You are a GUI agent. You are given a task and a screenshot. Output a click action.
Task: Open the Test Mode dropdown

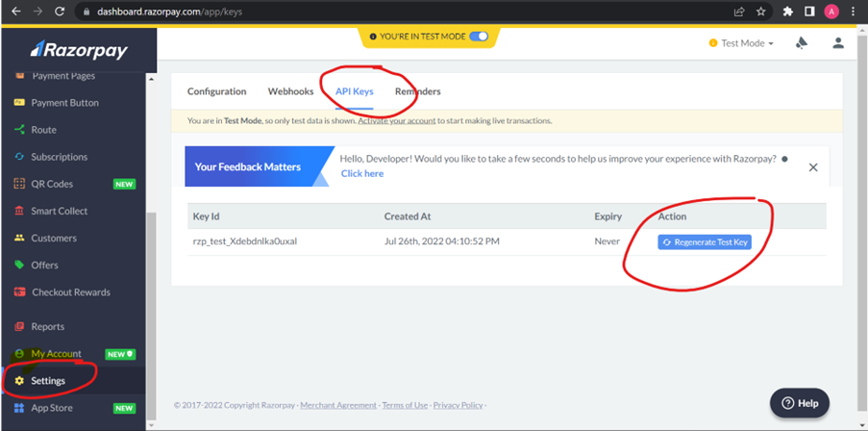tap(741, 43)
